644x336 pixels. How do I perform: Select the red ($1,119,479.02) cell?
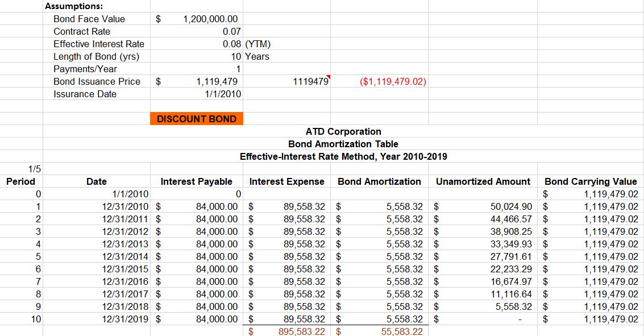click(393, 81)
